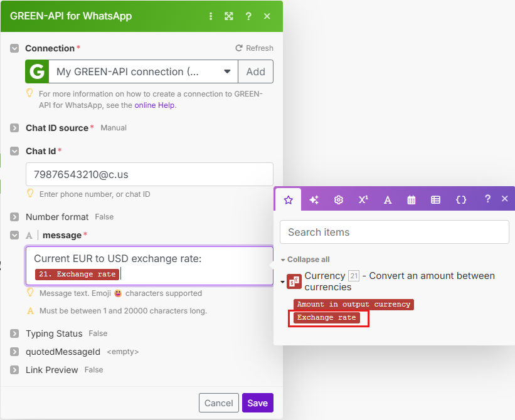This screenshot has height=420, width=515.
Task: Open the array functions tab
Action: [436, 199]
